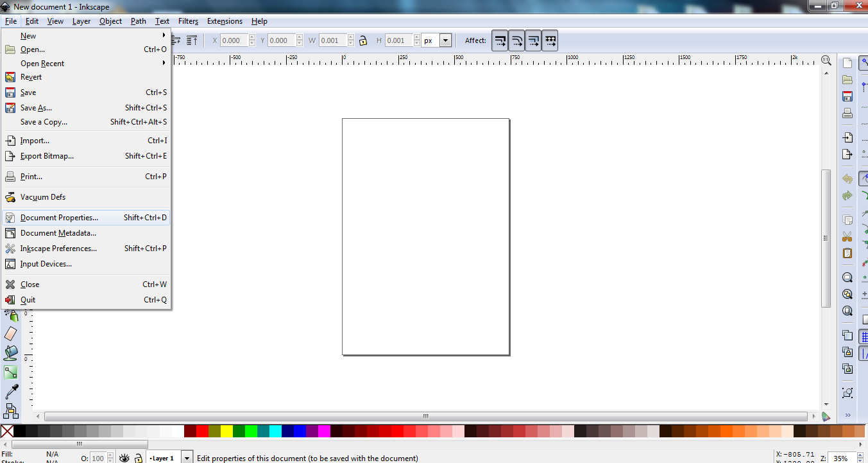Click the W width stepper arrows

pos(351,40)
